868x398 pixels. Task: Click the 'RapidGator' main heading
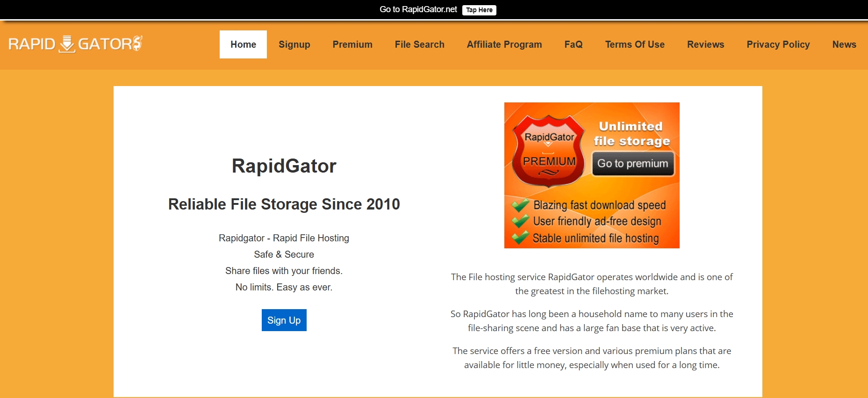(x=284, y=166)
